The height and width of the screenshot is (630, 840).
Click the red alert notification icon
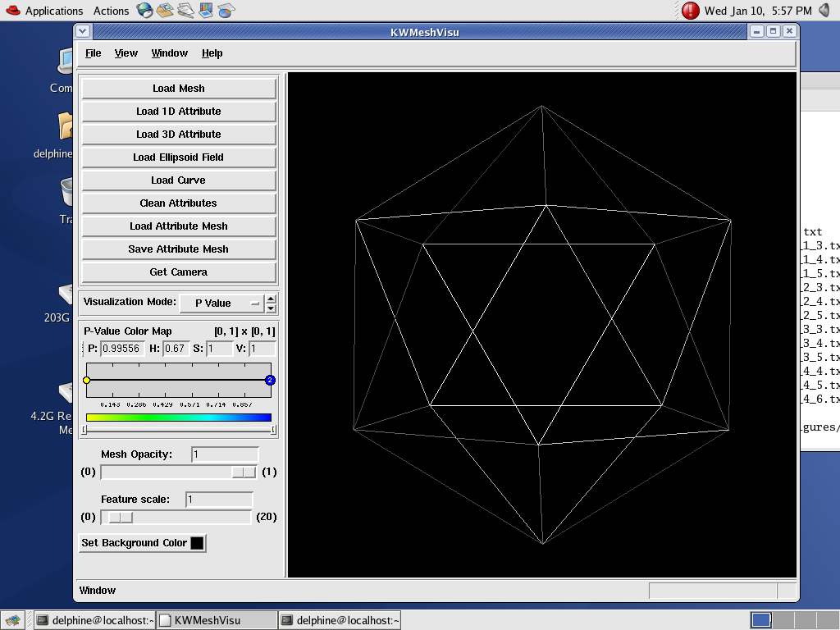coord(691,11)
